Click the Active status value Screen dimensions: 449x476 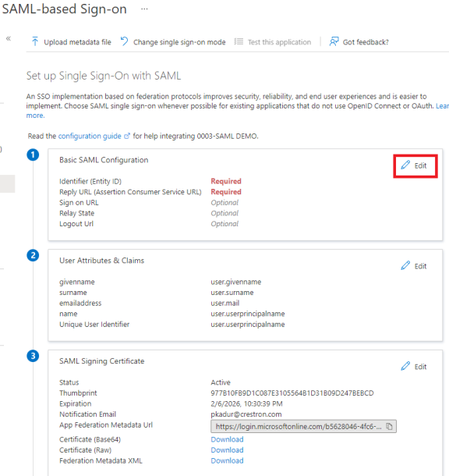(x=221, y=382)
